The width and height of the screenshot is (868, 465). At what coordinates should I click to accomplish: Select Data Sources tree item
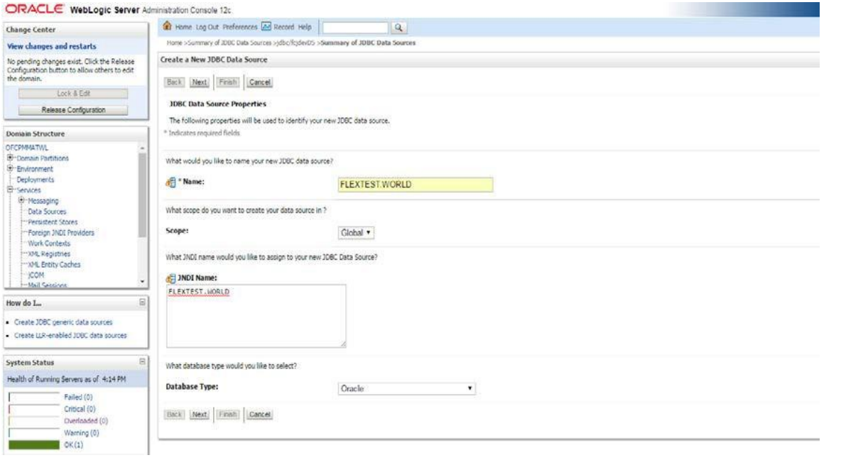[46, 212]
